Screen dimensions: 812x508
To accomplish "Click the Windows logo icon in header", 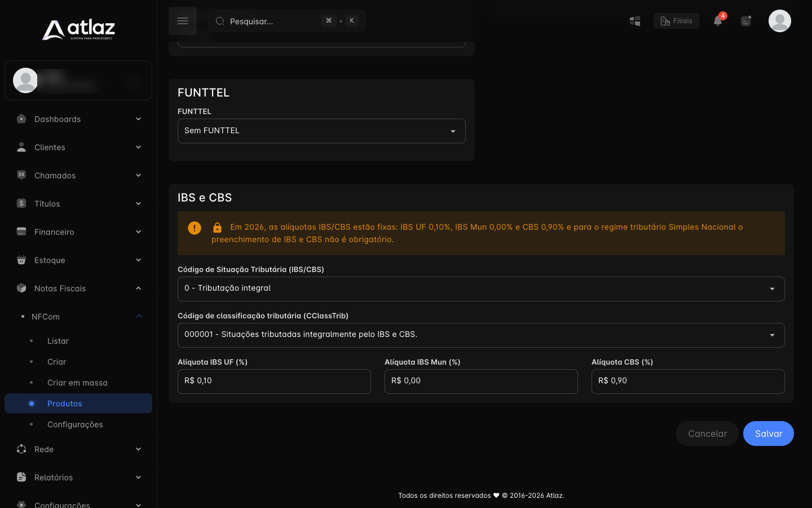I will [x=635, y=21].
